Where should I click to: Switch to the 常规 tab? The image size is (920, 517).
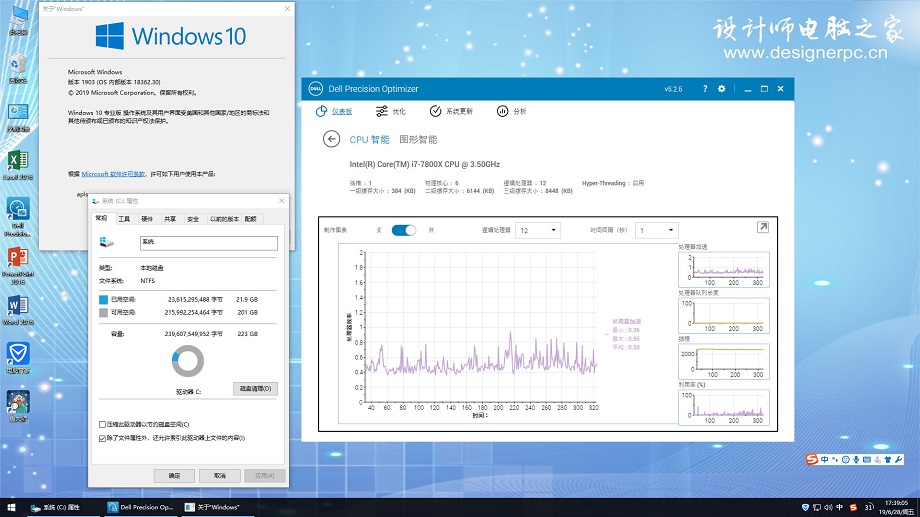point(102,218)
